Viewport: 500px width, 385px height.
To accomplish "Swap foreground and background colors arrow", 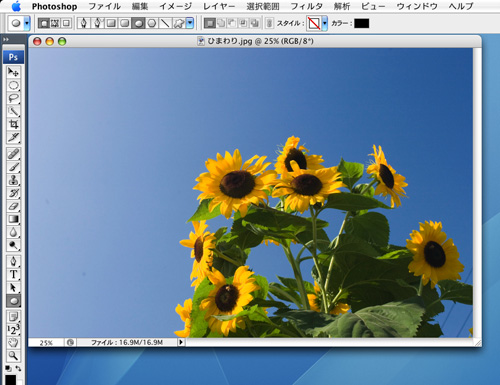I will point(18,368).
